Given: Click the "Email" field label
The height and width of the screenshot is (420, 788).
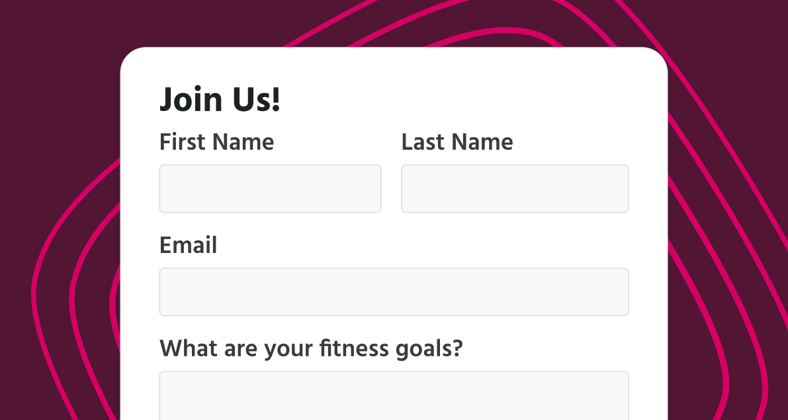Looking at the screenshot, I should coord(188,245).
